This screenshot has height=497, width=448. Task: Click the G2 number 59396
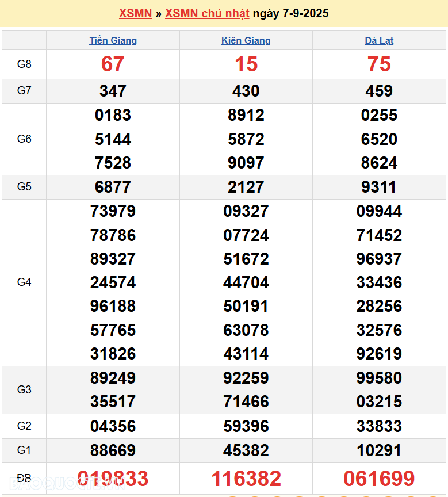(x=246, y=426)
